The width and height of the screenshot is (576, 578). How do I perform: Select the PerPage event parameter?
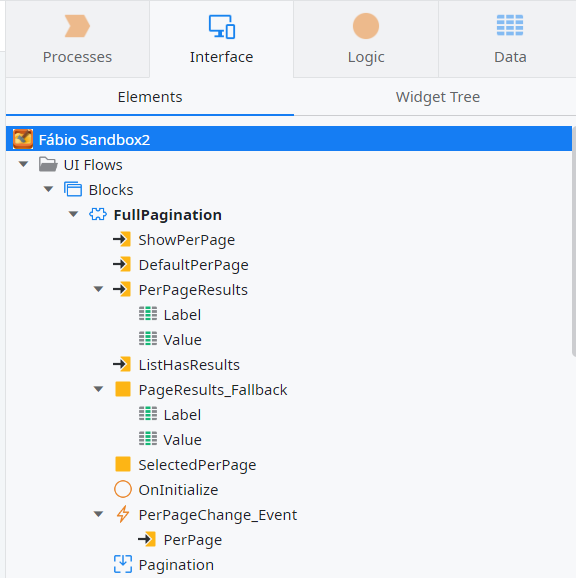pos(193,540)
